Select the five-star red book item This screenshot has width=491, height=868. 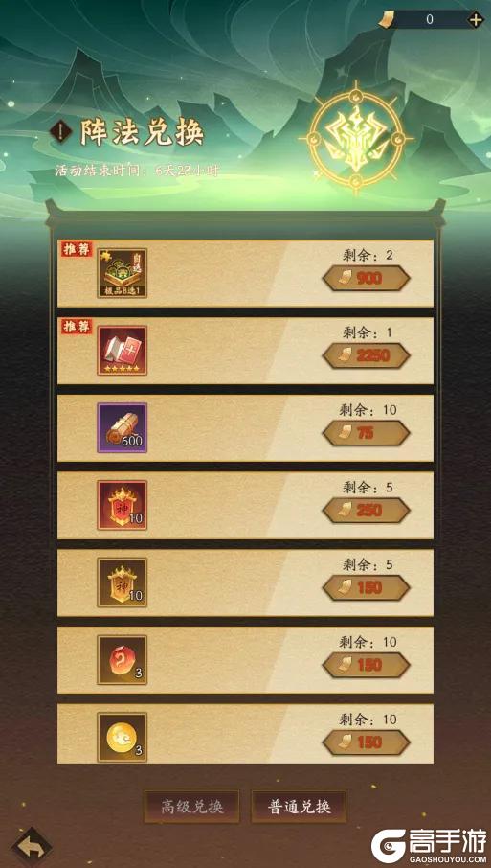point(123,351)
